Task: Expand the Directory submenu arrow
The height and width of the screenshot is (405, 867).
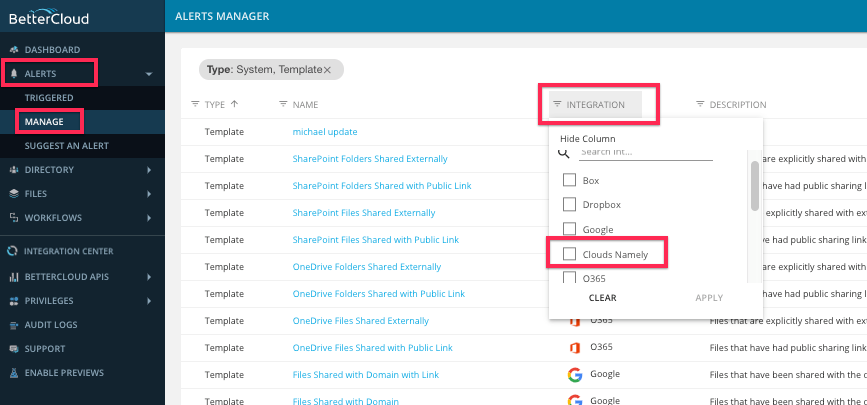Action: coord(148,170)
